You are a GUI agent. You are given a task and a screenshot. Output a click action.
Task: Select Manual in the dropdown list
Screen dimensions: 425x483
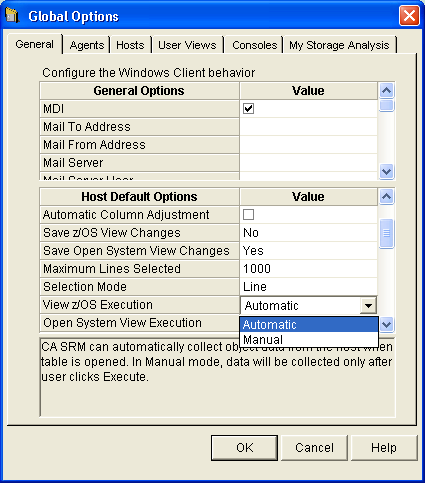pos(309,340)
